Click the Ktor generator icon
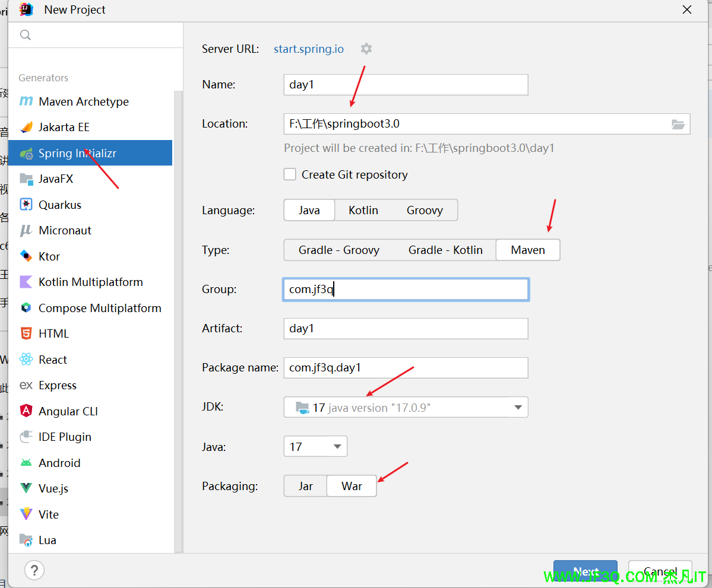This screenshot has height=588, width=712. tap(26, 256)
